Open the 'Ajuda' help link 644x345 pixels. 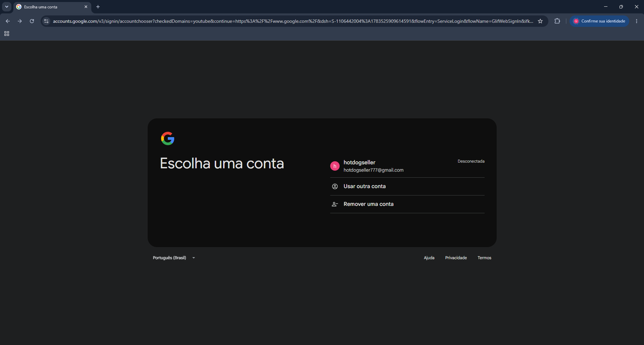[x=429, y=258]
